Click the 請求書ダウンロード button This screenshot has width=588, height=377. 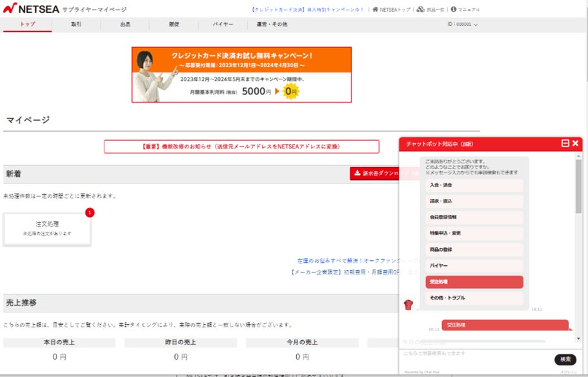click(374, 173)
